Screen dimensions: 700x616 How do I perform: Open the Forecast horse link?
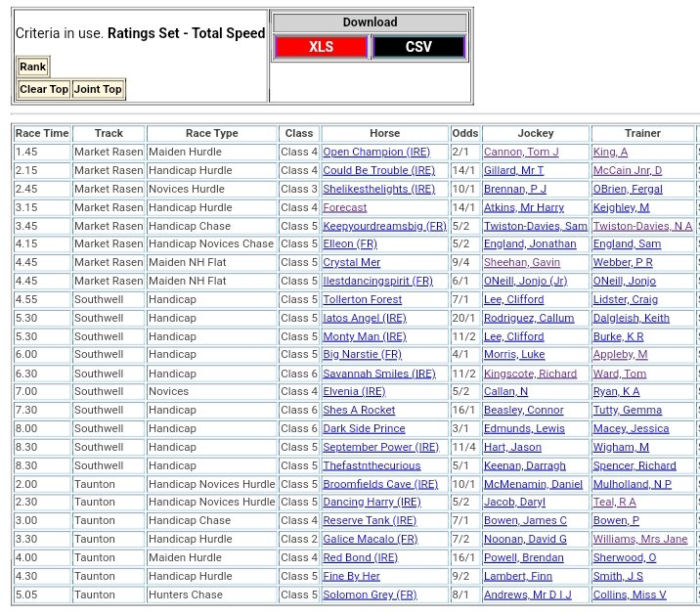click(345, 207)
